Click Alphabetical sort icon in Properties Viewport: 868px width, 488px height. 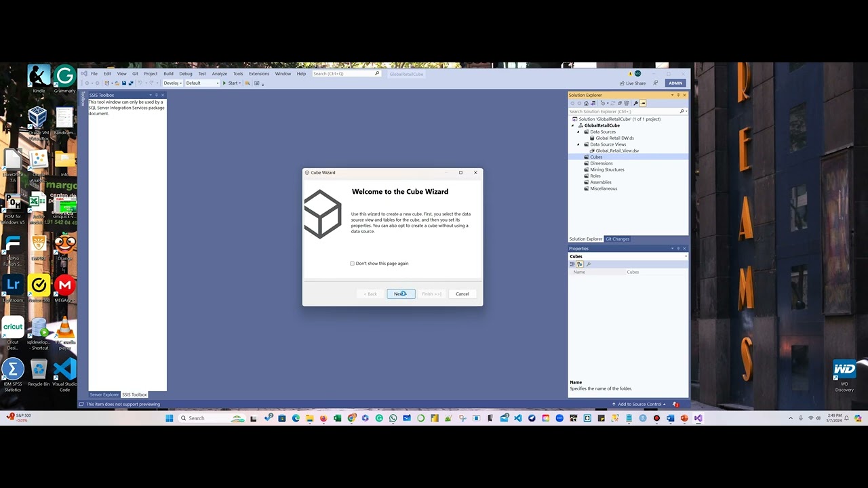(580, 264)
